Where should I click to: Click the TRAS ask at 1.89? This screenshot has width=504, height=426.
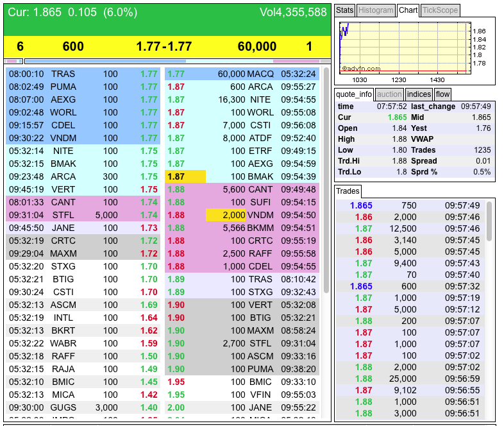click(242, 279)
